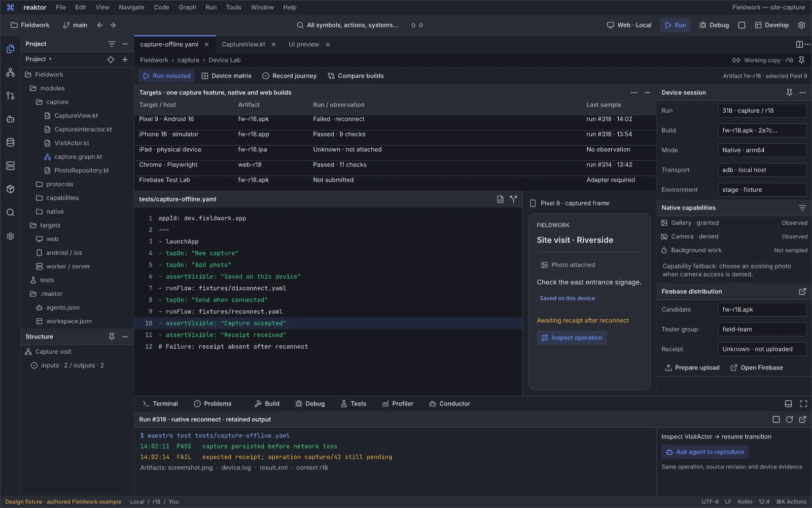The height and width of the screenshot is (508, 812).
Task: Collapse the Structure panel
Action: pyautogui.click(x=125, y=336)
